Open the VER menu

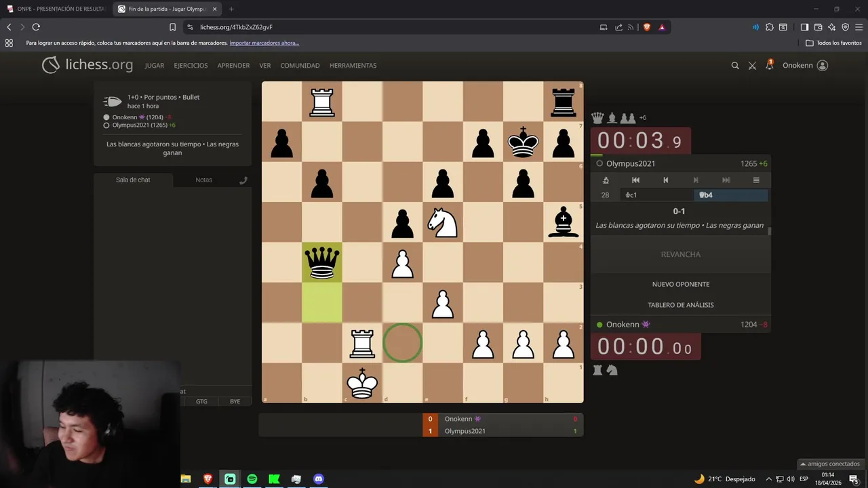point(265,66)
